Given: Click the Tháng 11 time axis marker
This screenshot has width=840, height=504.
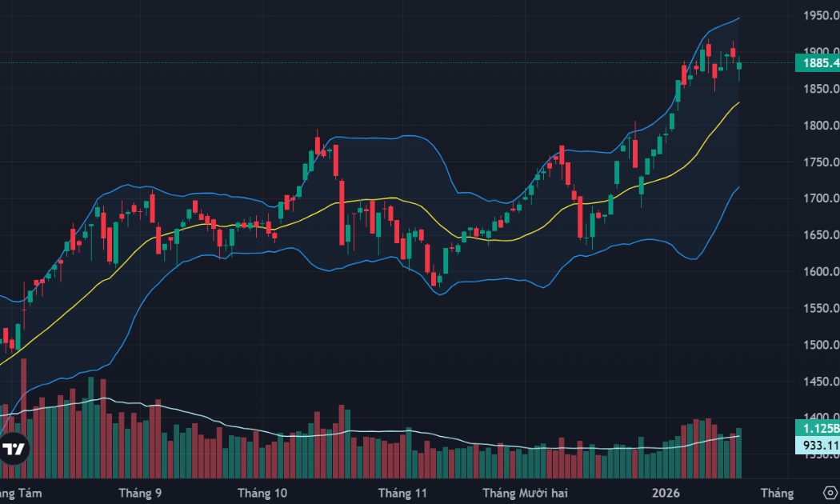Looking at the screenshot, I should (404, 492).
